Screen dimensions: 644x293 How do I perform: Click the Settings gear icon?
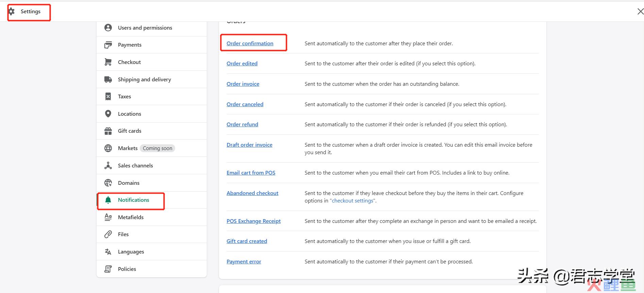click(x=12, y=12)
